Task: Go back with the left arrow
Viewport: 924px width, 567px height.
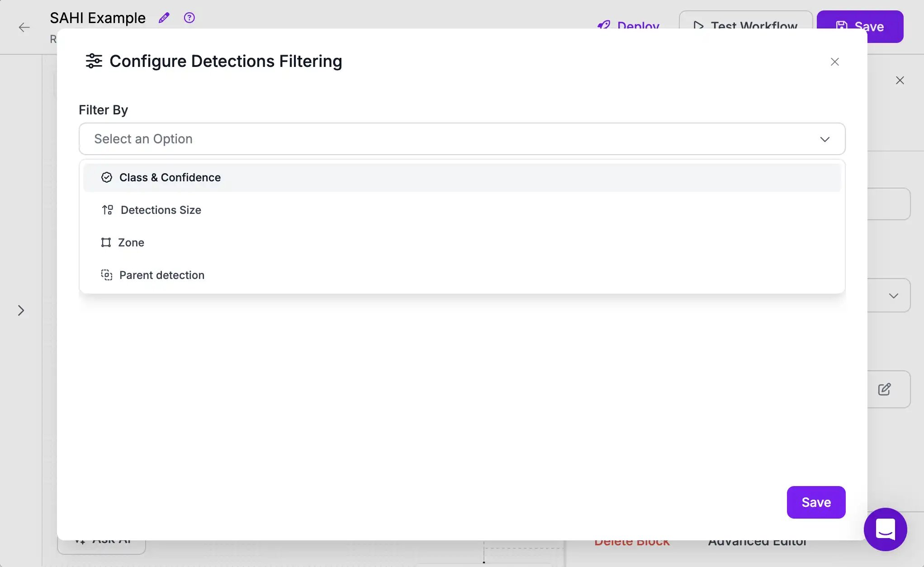Action: pyautogui.click(x=24, y=28)
